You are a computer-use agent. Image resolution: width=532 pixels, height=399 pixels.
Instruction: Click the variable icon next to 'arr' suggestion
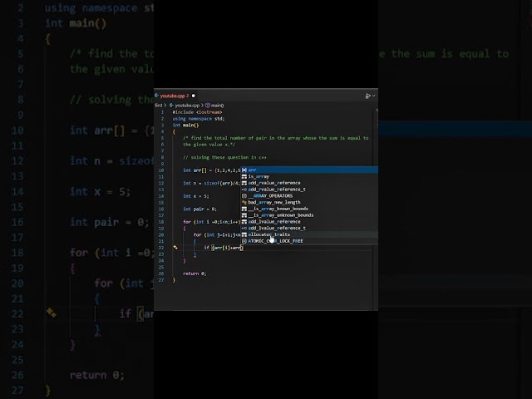[244, 170]
